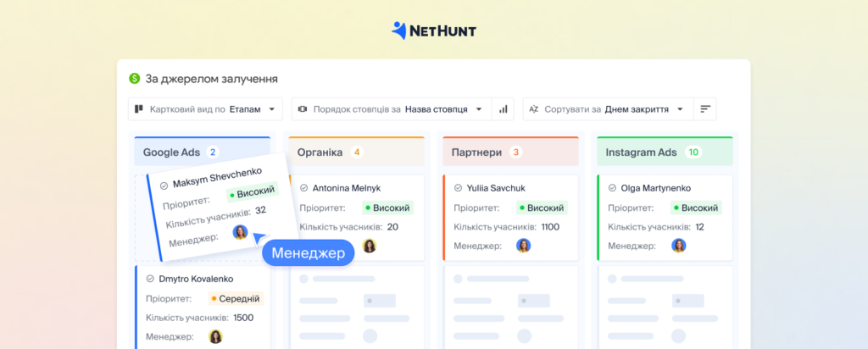Click participants value 12 on Olga Martynenko card

click(699, 227)
